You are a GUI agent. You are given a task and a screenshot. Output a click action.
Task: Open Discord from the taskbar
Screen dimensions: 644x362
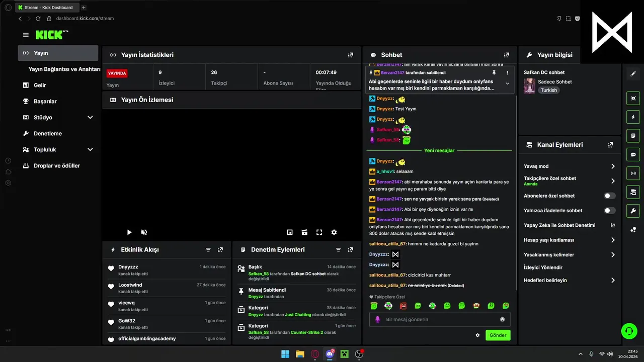click(x=330, y=354)
